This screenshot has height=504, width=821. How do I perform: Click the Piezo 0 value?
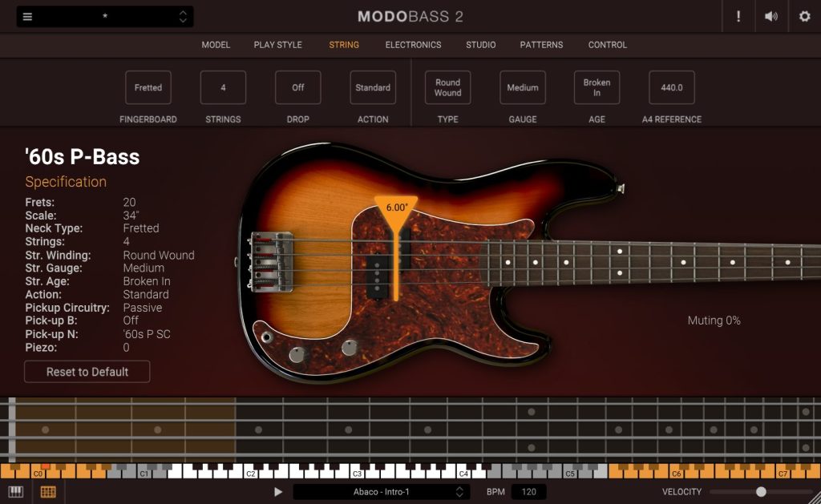tap(126, 348)
